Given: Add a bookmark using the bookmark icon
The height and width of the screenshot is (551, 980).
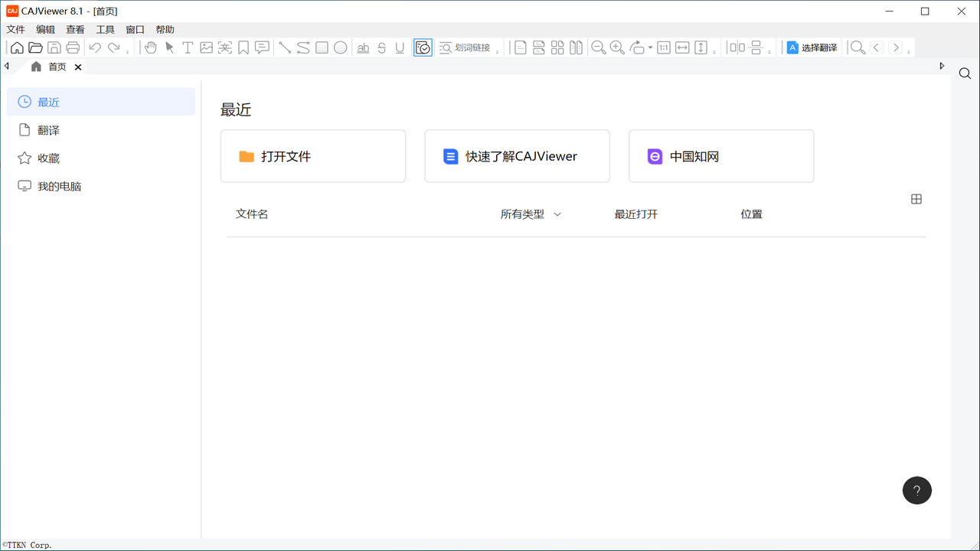Looking at the screenshot, I should (x=243, y=47).
